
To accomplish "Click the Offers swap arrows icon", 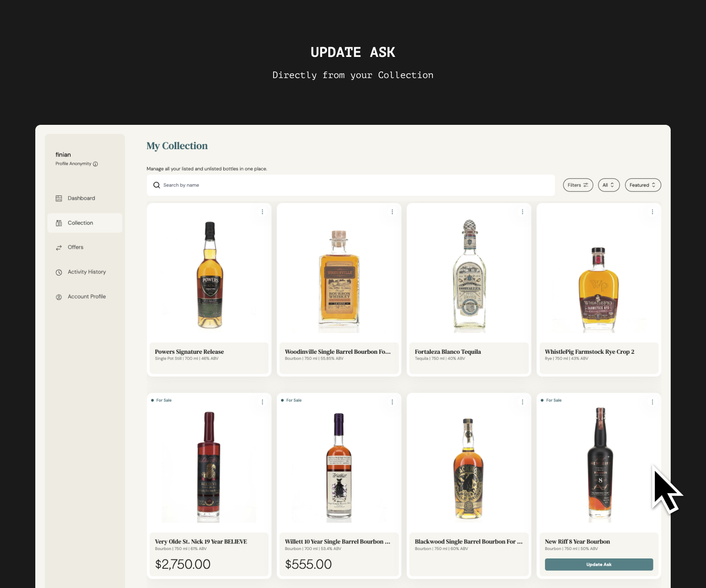I will (x=59, y=248).
